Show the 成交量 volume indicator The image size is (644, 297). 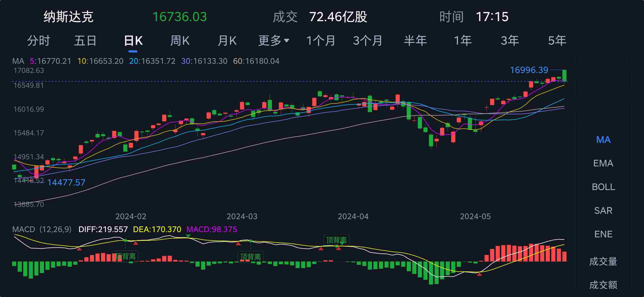coord(603,261)
